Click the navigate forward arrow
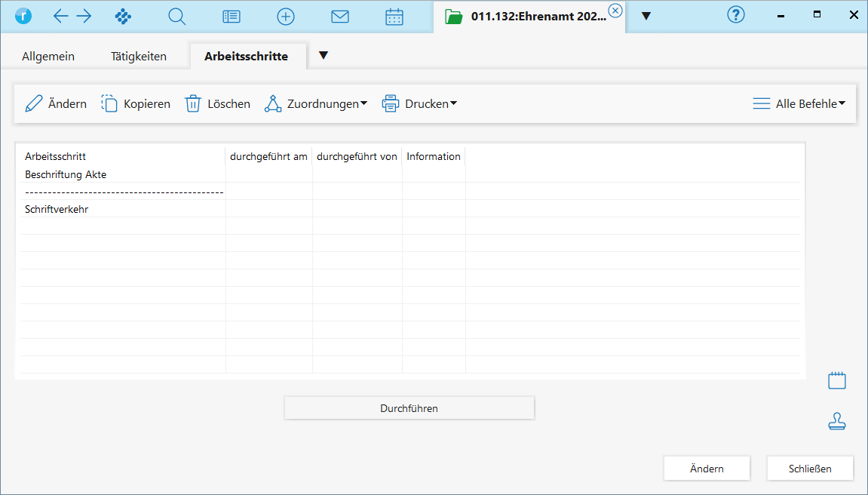The height and width of the screenshot is (495, 868). click(84, 16)
